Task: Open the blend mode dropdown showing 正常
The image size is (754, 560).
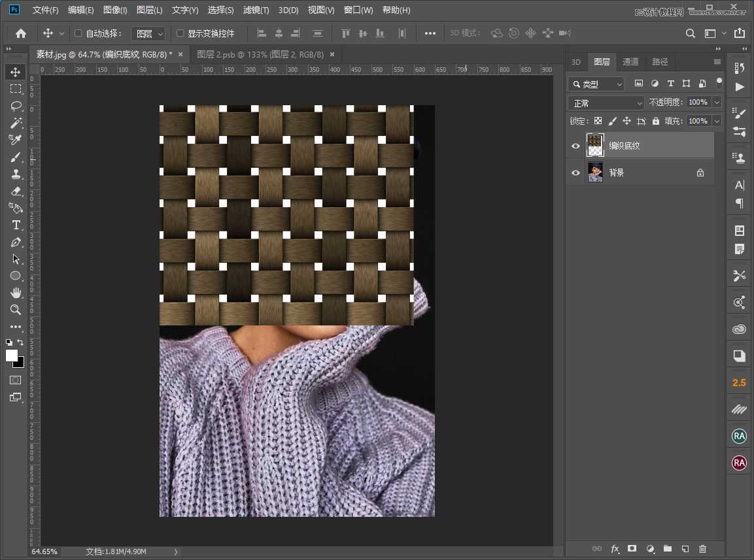Action: click(606, 103)
